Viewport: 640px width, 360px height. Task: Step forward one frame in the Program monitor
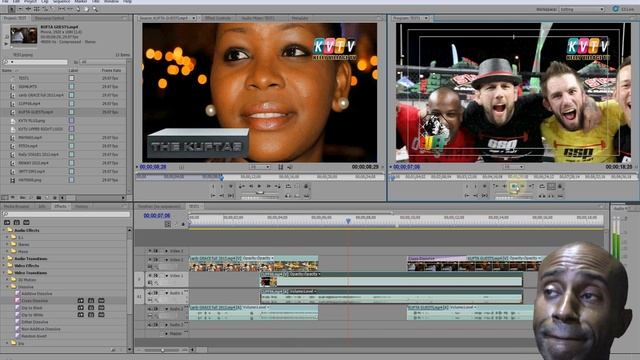coord(522,186)
